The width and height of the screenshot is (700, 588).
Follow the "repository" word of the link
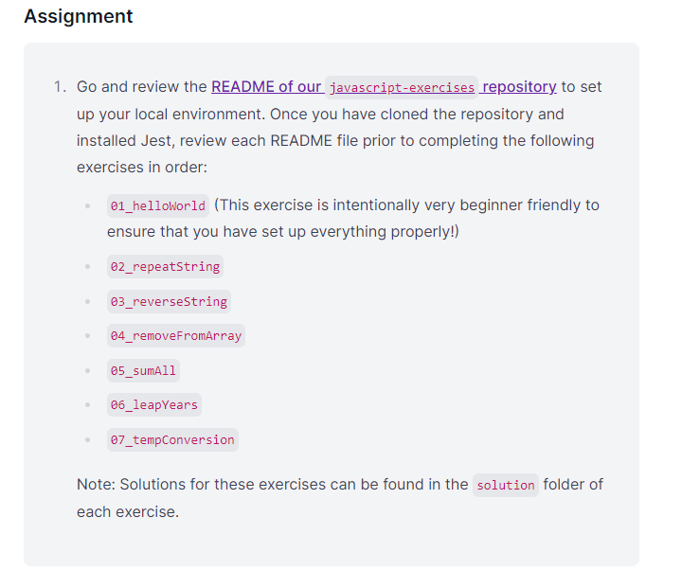pos(519,87)
